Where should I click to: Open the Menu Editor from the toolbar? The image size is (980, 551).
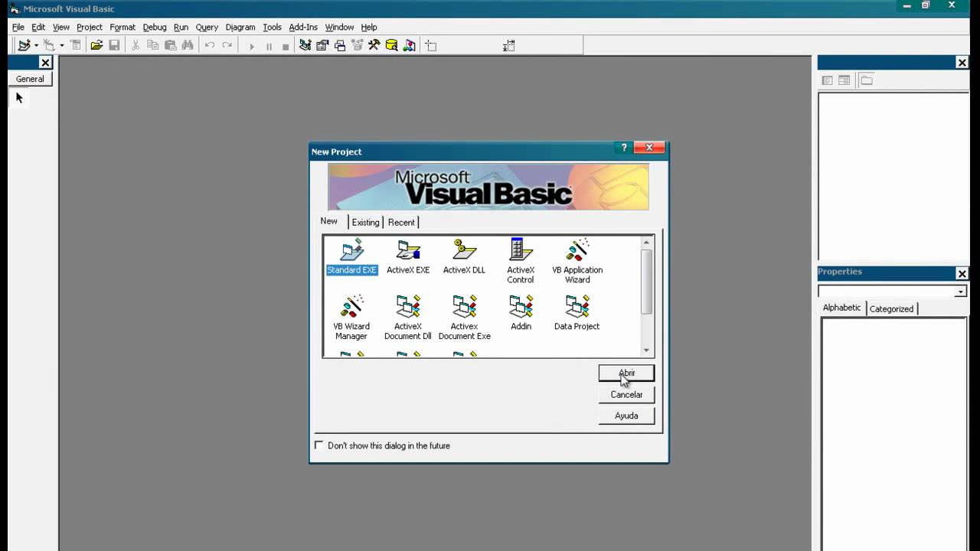(x=75, y=46)
